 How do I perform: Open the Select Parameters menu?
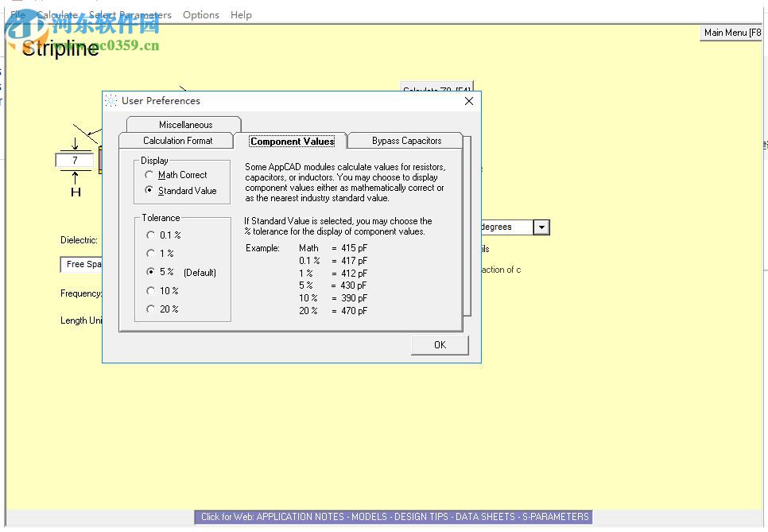pyautogui.click(x=130, y=14)
